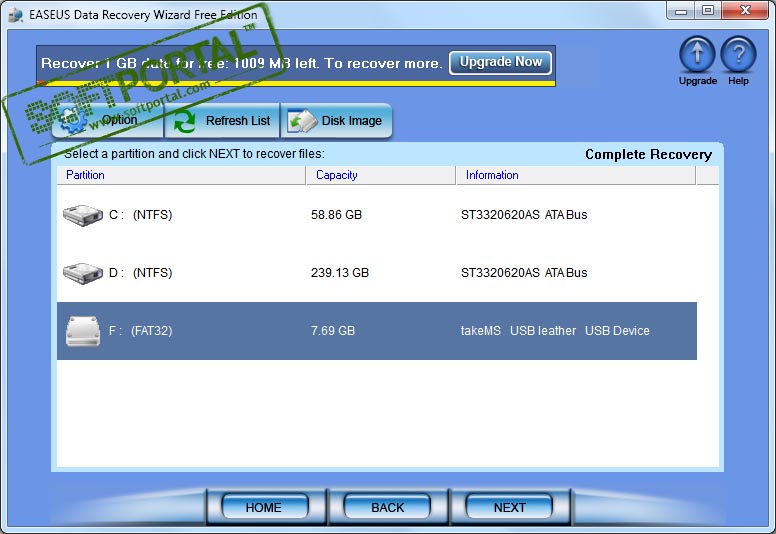
Task: Click the Upgrade arrow icon
Action: 697,54
